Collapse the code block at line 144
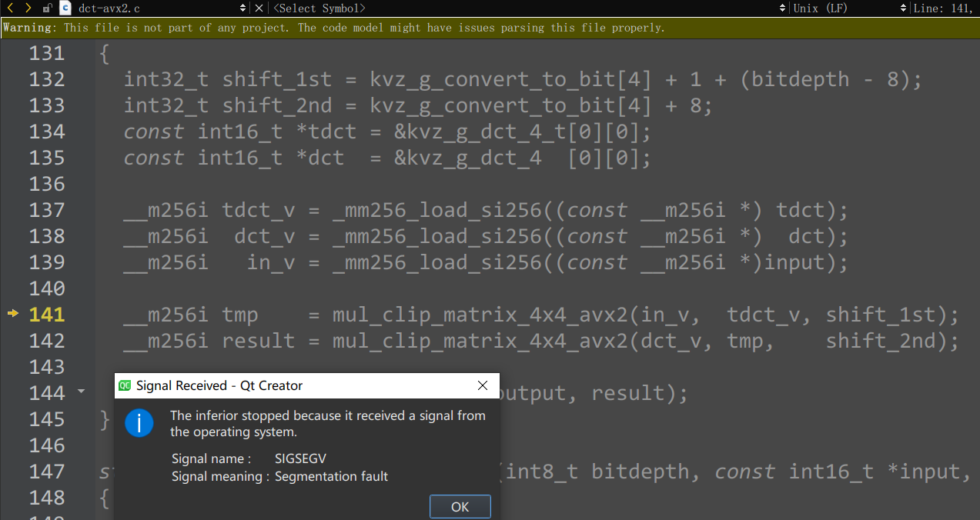The height and width of the screenshot is (520, 980). (x=81, y=392)
